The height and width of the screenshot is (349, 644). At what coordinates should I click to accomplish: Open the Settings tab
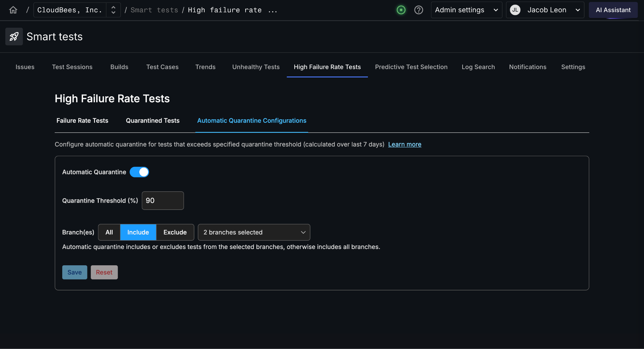pos(573,67)
